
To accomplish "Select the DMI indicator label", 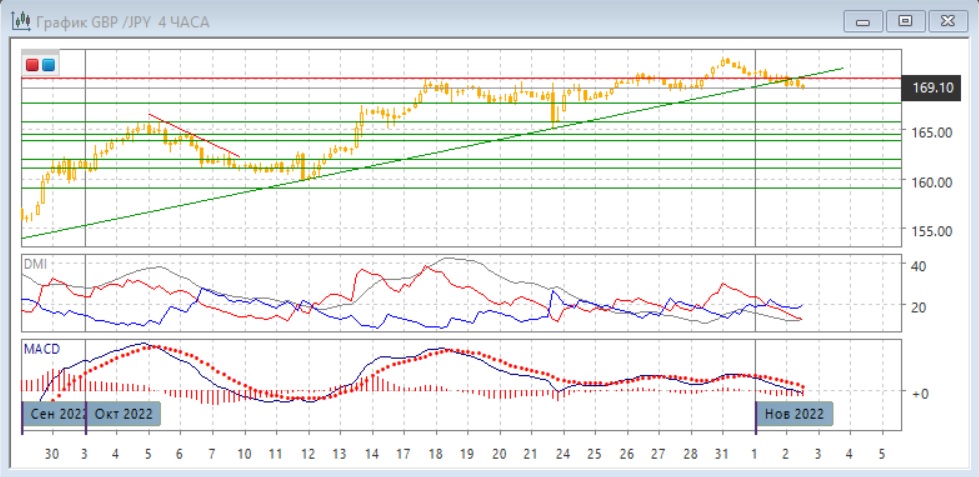I will 36,263.
